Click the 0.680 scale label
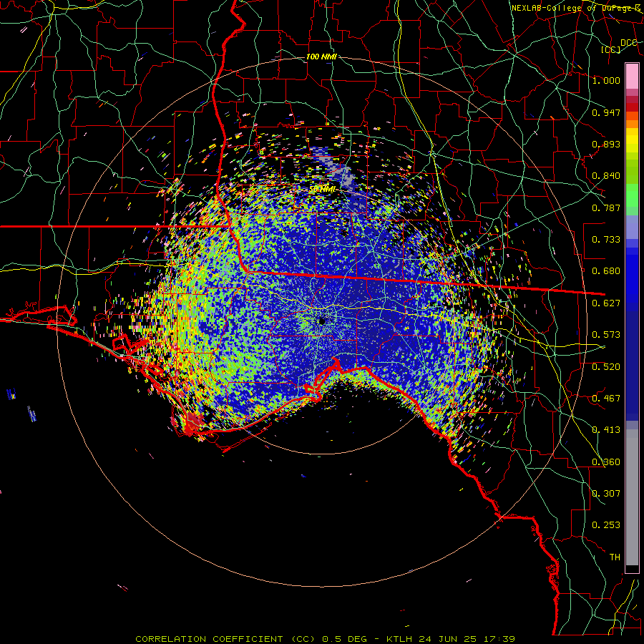 (x=606, y=271)
